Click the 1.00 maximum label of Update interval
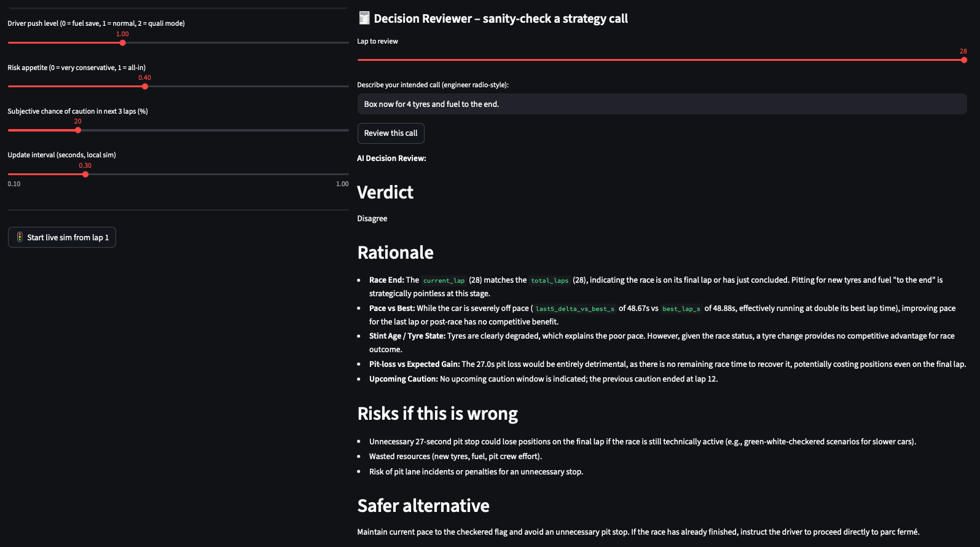 pyautogui.click(x=342, y=184)
